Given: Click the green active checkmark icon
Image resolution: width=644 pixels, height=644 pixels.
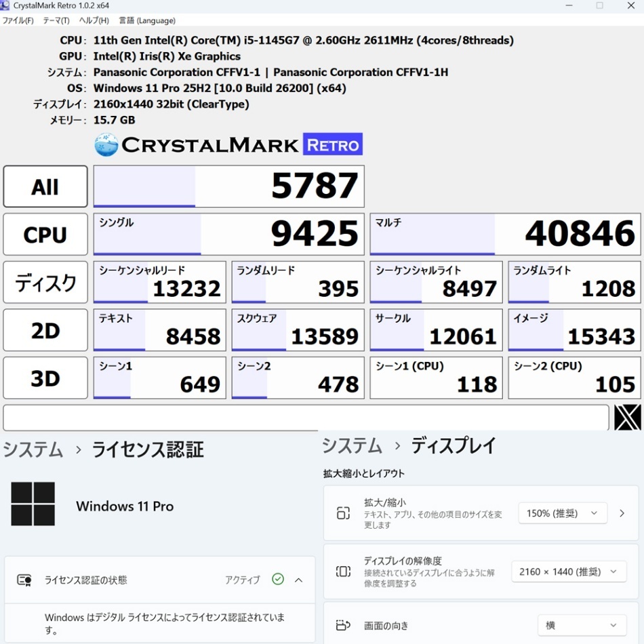Looking at the screenshot, I should 278,579.
